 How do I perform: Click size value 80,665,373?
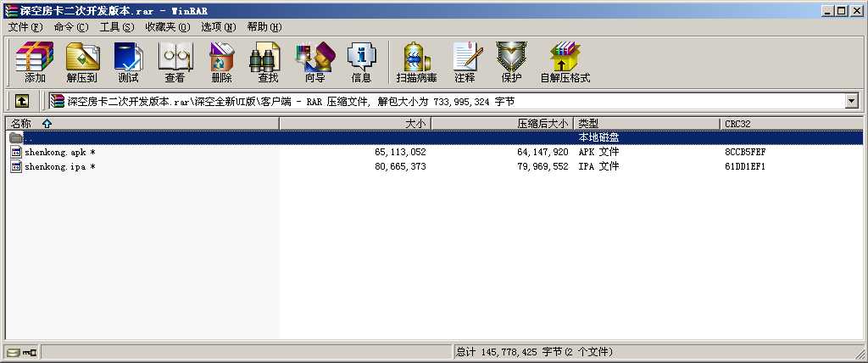click(400, 166)
